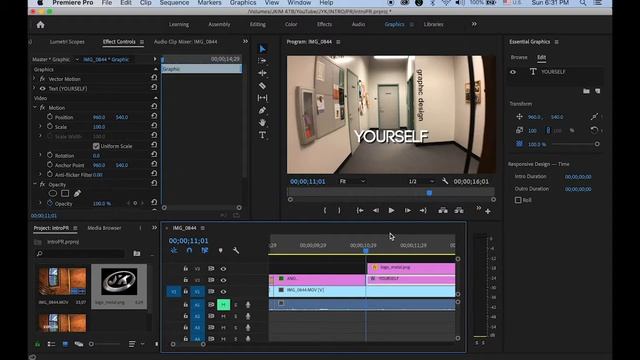The width and height of the screenshot is (640, 360).
Task: Click the program monitor scrub bar playhead
Action: coord(429,193)
